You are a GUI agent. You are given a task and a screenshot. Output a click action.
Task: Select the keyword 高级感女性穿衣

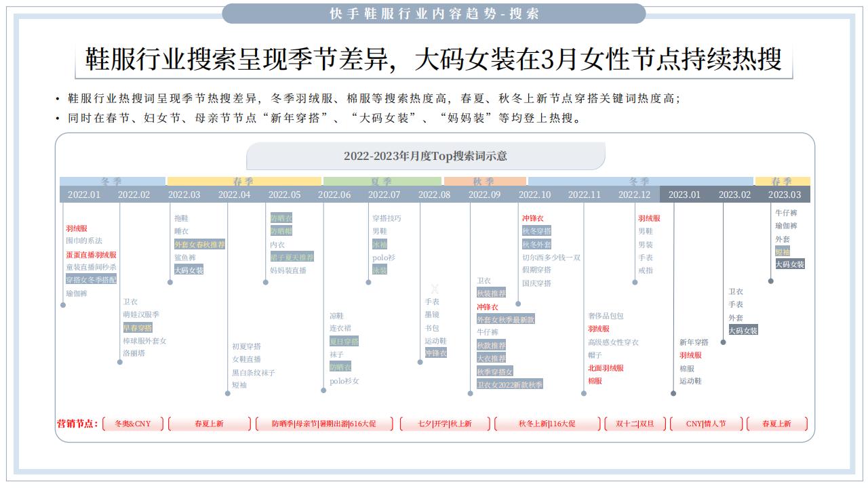click(x=613, y=342)
